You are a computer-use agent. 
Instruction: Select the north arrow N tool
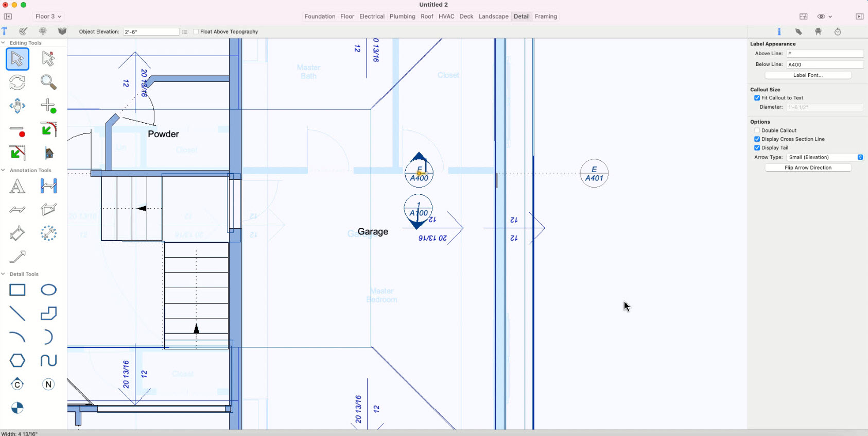[x=48, y=384]
